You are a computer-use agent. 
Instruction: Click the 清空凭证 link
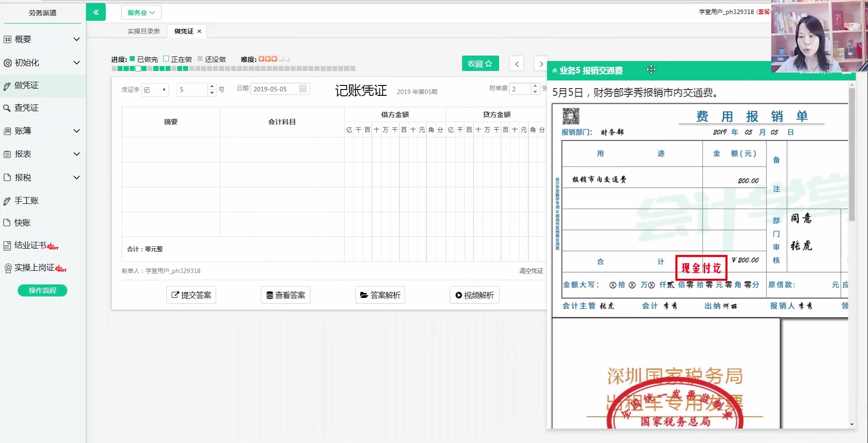point(531,271)
